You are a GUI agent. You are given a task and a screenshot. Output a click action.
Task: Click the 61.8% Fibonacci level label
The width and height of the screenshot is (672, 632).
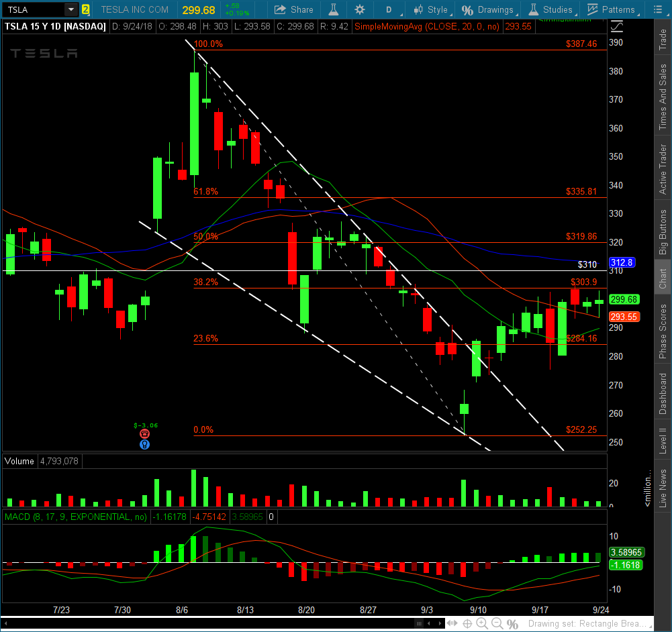coord(205,191)
